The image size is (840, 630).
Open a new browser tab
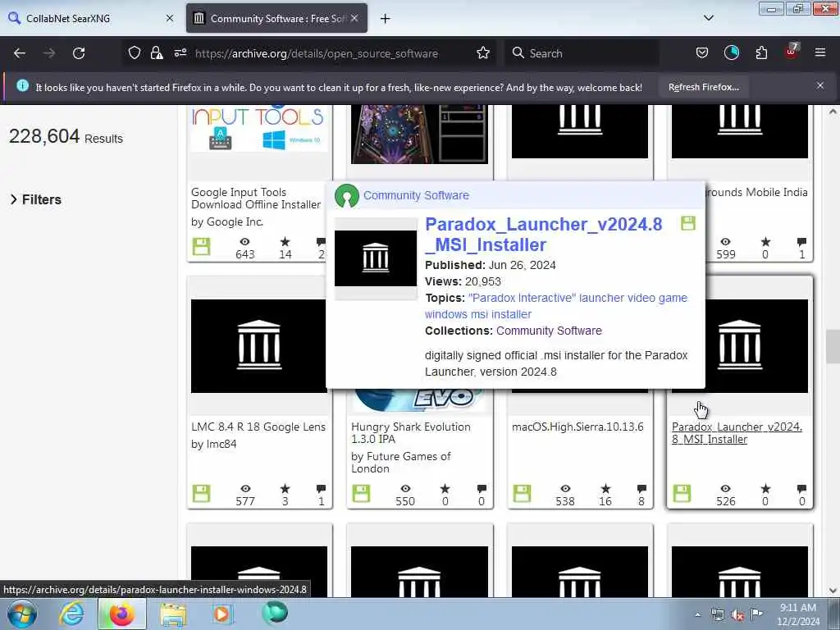[385, 19]
